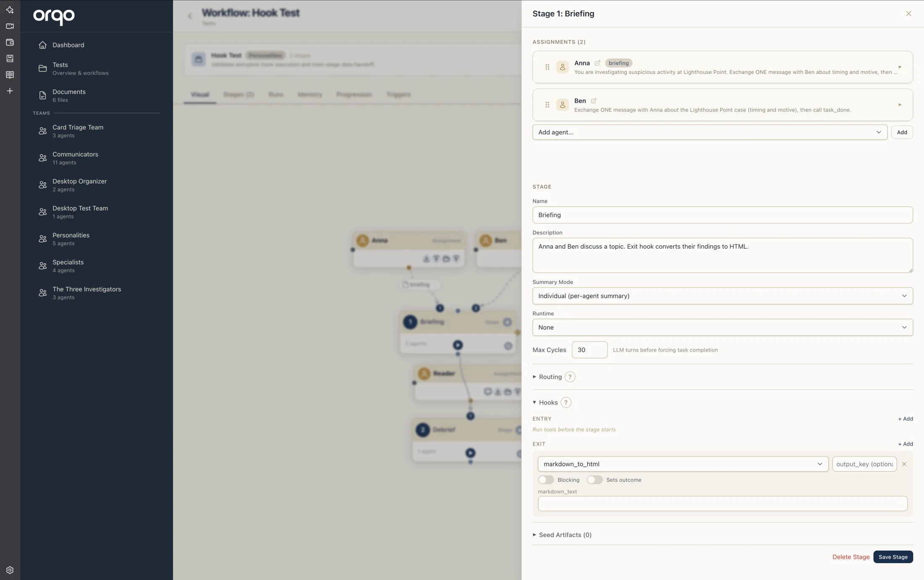Click Ben's avatar icon in the assignments

562,105
